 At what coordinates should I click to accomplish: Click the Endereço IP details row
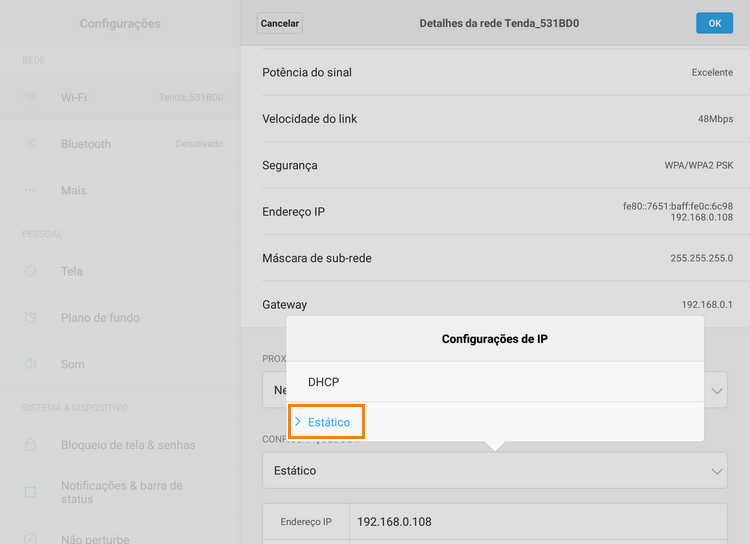497,211
